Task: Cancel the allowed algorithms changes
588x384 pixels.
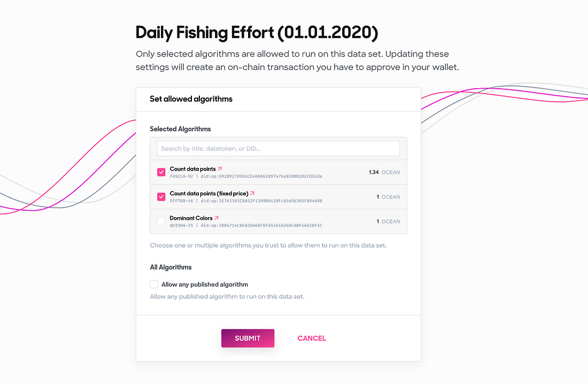Action: [312, 338]
